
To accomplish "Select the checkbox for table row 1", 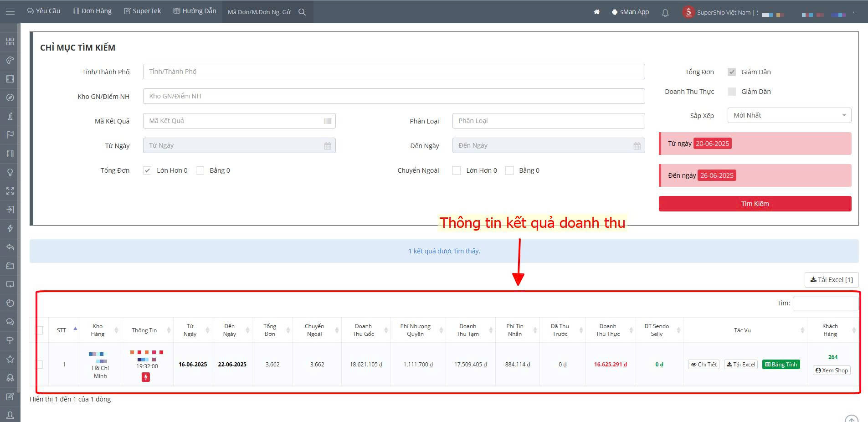I will 40,365.
